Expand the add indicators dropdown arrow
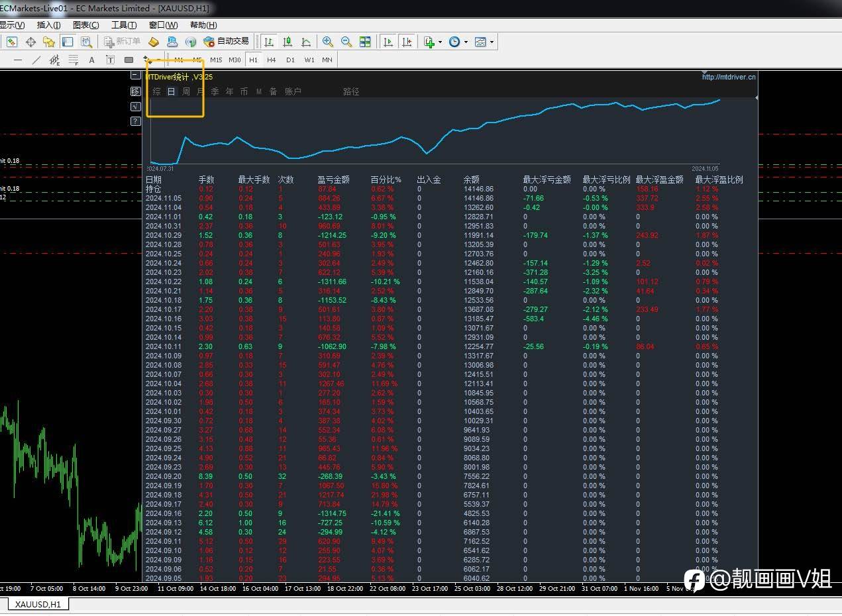842x616 pixels. [440, 42]
